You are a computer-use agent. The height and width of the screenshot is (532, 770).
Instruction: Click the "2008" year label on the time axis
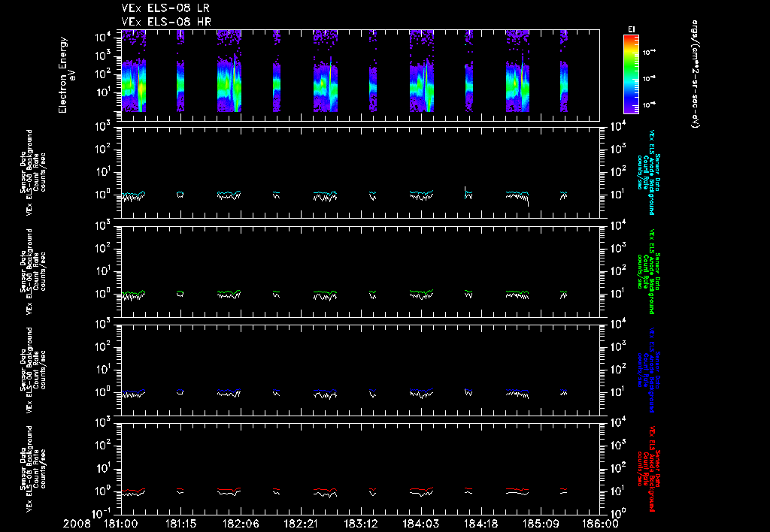(x=77, y=524)
